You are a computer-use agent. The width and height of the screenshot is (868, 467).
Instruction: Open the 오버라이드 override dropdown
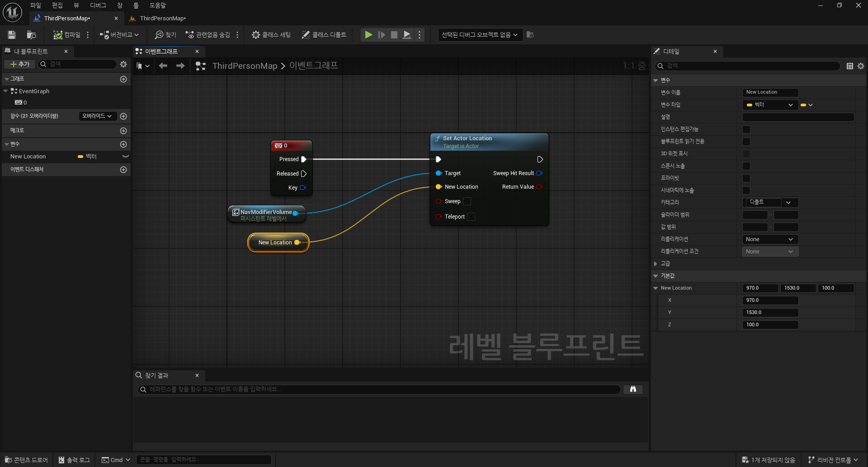pos(97,116)
